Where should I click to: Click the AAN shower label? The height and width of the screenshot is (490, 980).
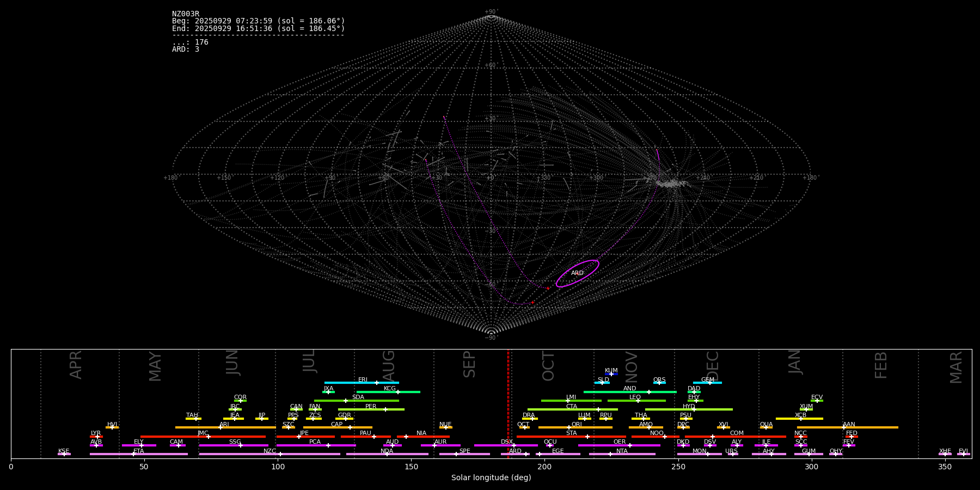pos(849,425)
